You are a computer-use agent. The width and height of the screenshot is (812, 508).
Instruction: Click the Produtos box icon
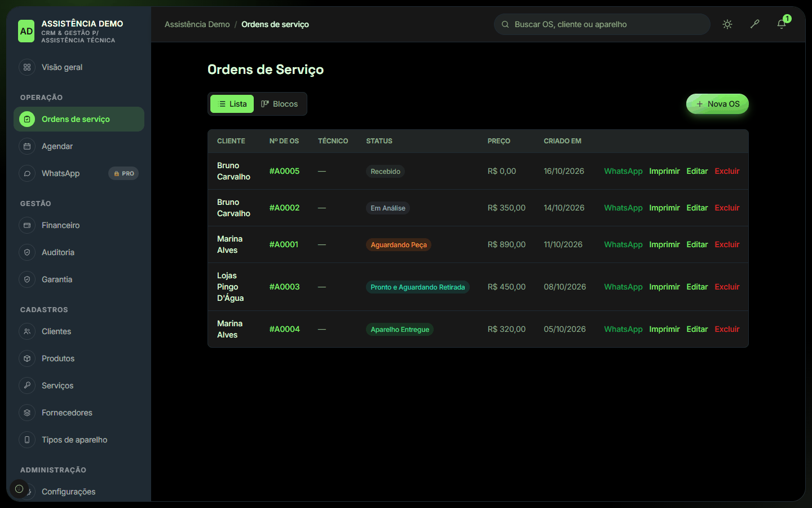[27, 358]
